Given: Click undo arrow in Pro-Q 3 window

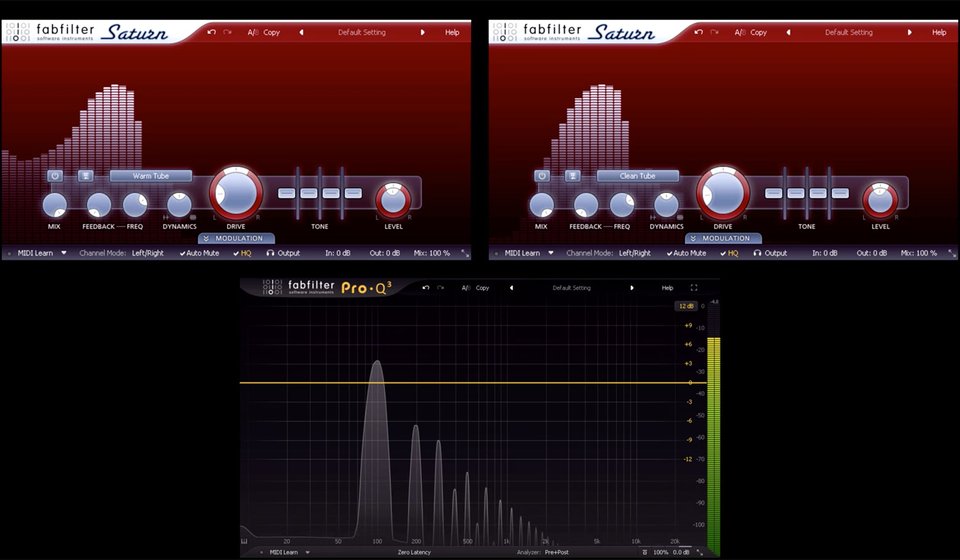Looking at the screenshot, I should click(x=426, y=288).
